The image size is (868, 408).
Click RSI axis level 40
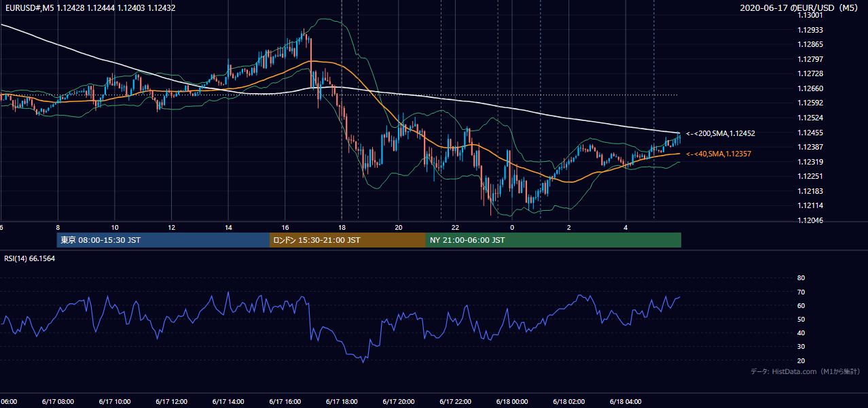801,333
